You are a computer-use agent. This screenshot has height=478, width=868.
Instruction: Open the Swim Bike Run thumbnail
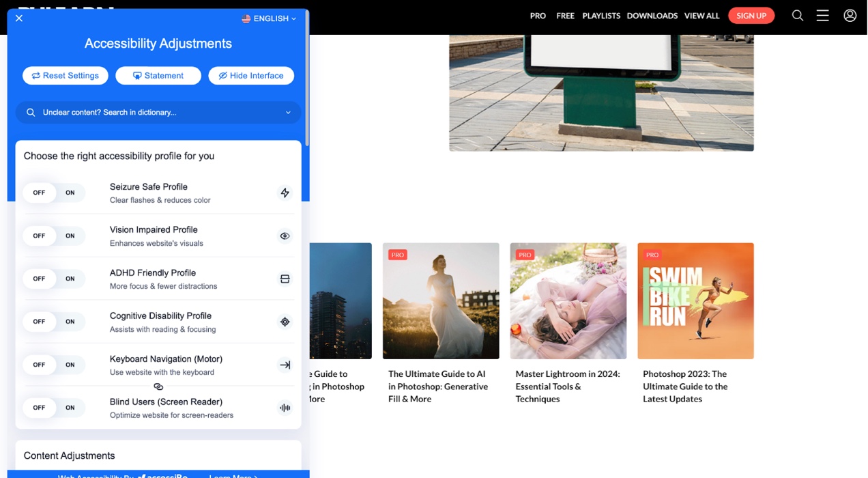[x=695, y=301]
